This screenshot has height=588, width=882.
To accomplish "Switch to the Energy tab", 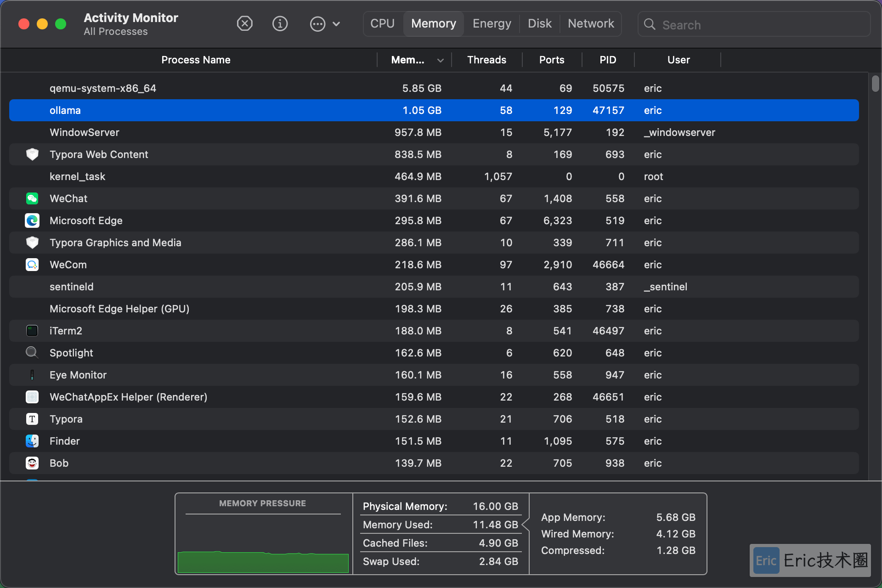I will (x=492, y=23).
